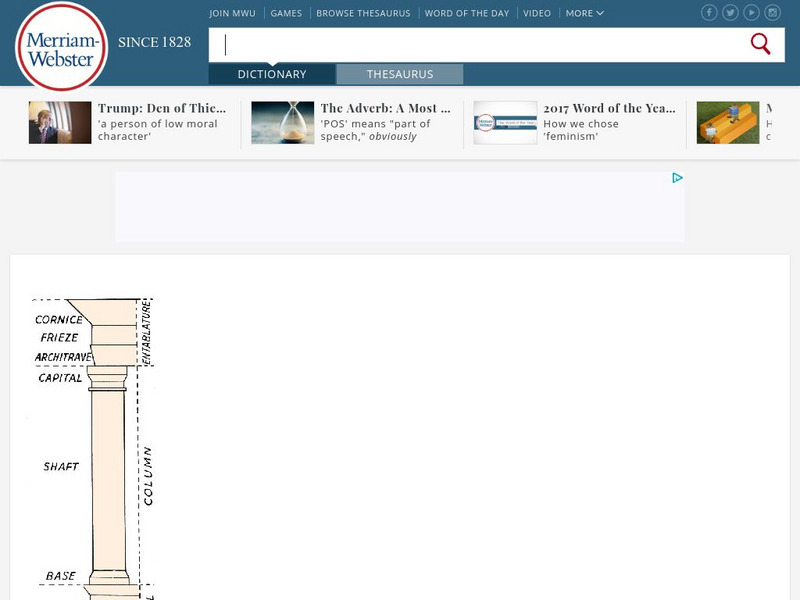Read the 2017 Word of the Year article
Viewport: 800px width, 600px height.
click(x=609, y=108)
